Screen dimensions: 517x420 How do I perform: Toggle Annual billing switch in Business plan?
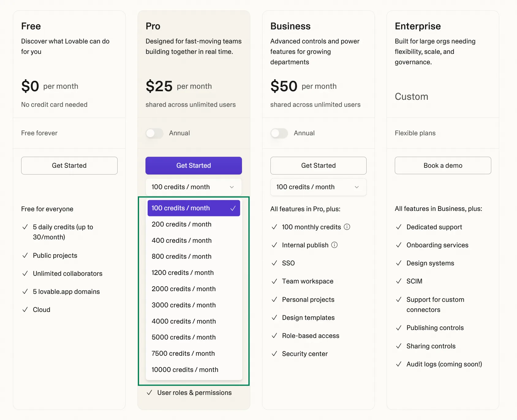click(279, 133)
